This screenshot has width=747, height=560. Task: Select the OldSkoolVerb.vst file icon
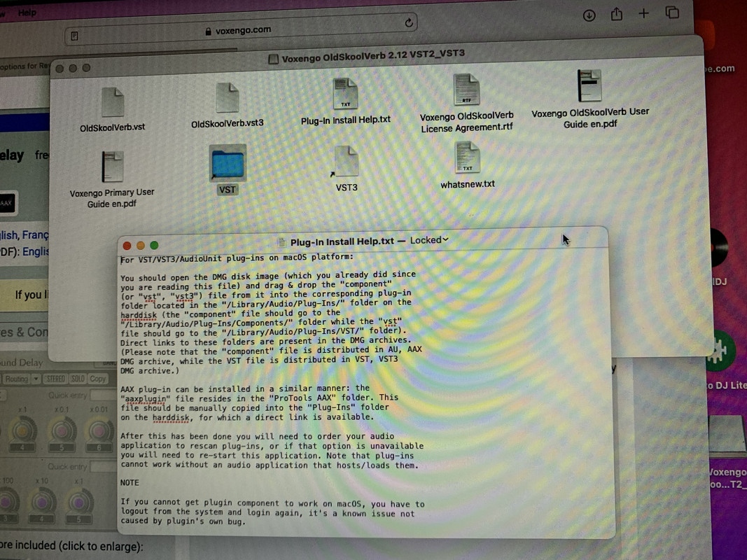pyautogui.click(x=113, y=102)
